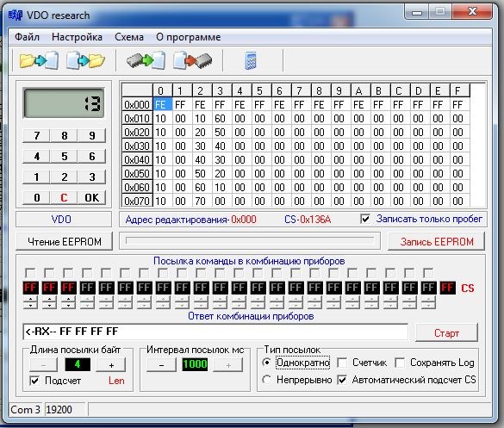Click red CS checksum byte FF
The width and height of the screenshot is (504, 428).
pyautogui.click(x=448, y=288)
